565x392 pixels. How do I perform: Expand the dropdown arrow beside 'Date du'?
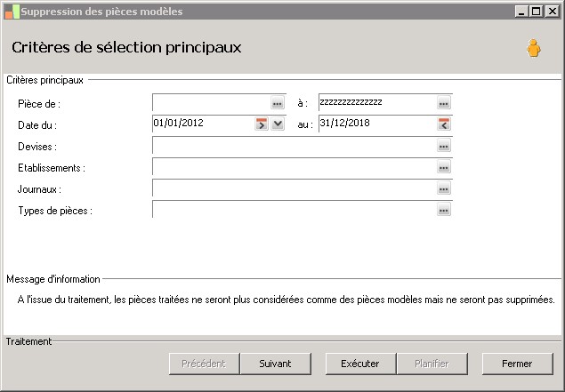pos(278,124)
